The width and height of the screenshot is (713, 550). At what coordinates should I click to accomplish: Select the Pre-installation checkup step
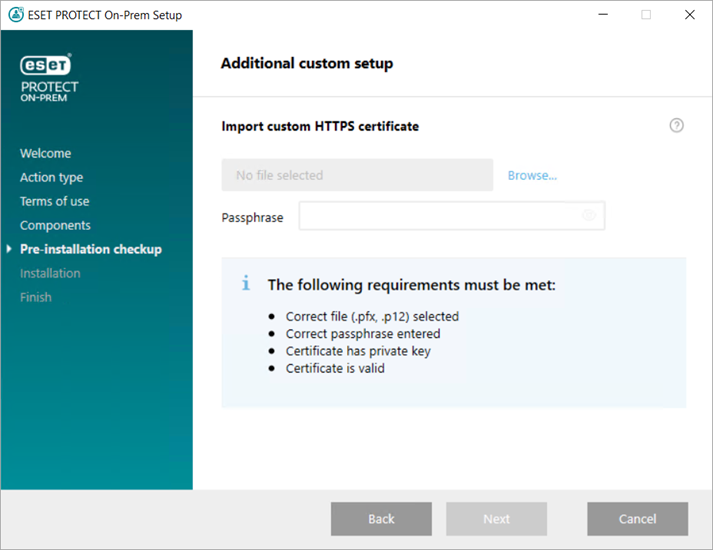click(x=90, y=249)
